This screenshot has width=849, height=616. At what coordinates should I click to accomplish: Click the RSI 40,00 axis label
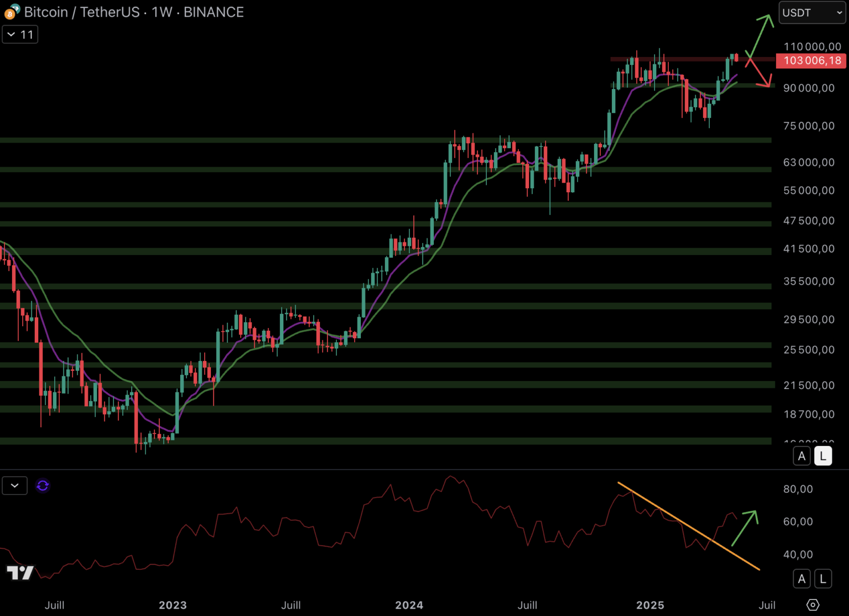point(798,555)
